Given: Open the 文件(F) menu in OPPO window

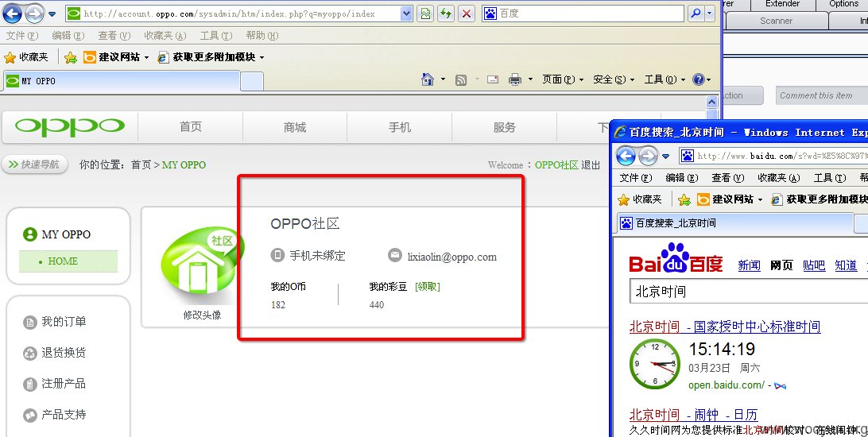Looking at the screenshot, I should 22,36.
